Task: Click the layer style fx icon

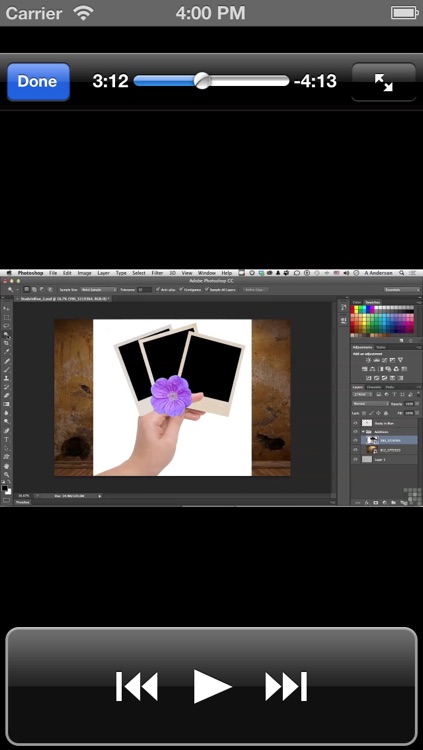Action: tap(367, 502)
